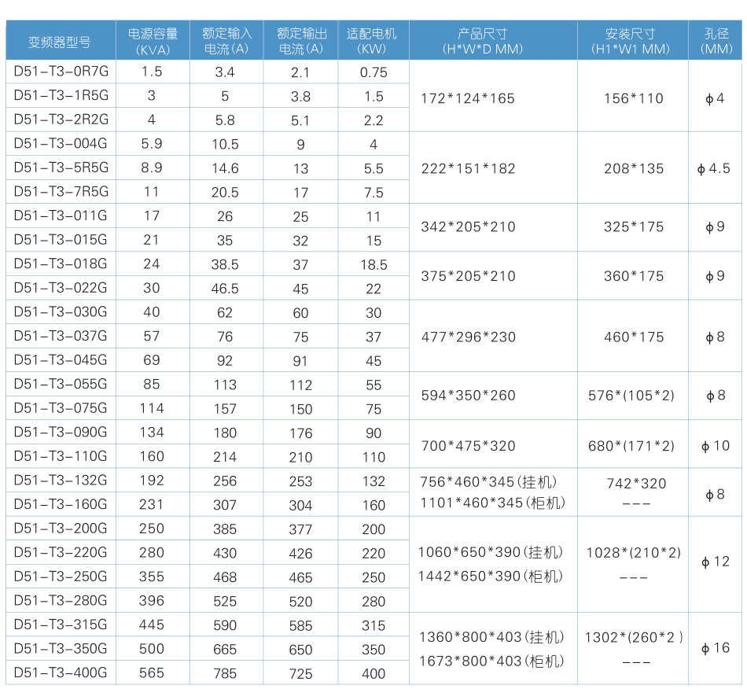Select the 额定输出电流 (A) header

point(301,41)
